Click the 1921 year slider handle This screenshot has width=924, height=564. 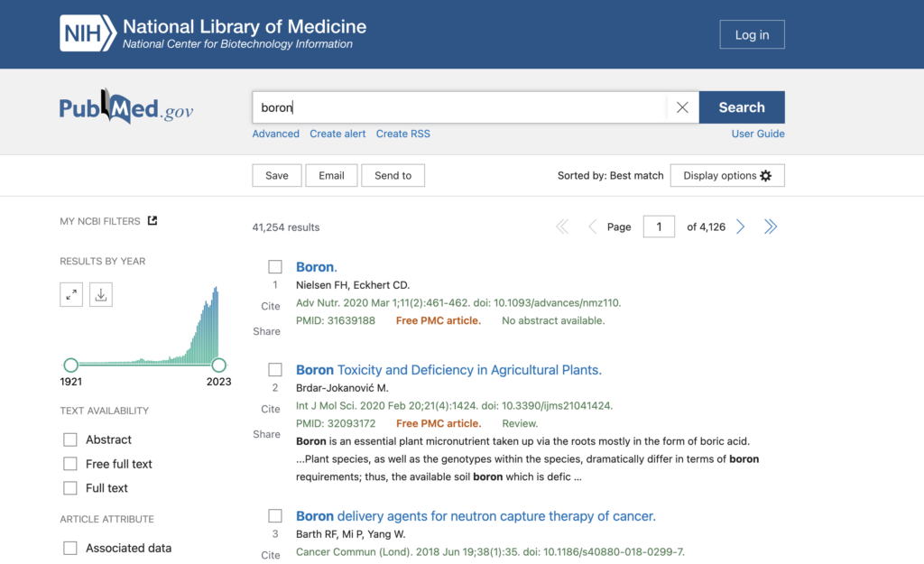coord(70,365)
